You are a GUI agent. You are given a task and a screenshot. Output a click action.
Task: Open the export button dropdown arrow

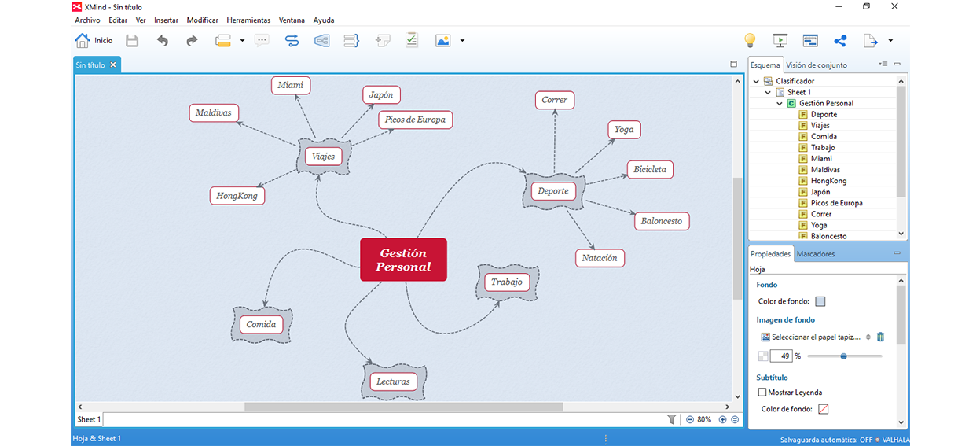(x=890, y=41)
